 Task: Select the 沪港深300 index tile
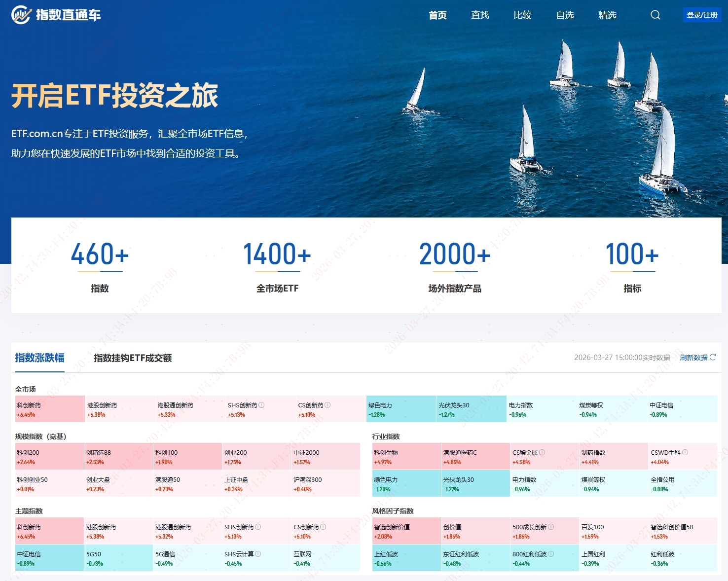pyautogui.click(x=326, y=483)
